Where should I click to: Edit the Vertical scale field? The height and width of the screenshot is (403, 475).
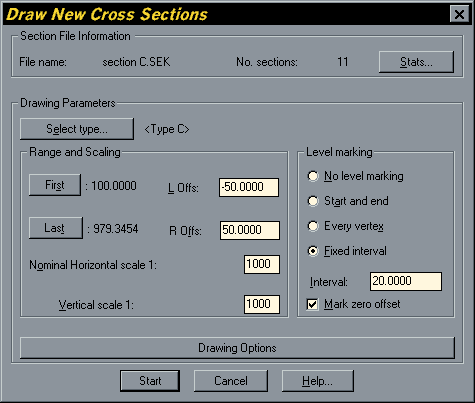coord(262,304)
